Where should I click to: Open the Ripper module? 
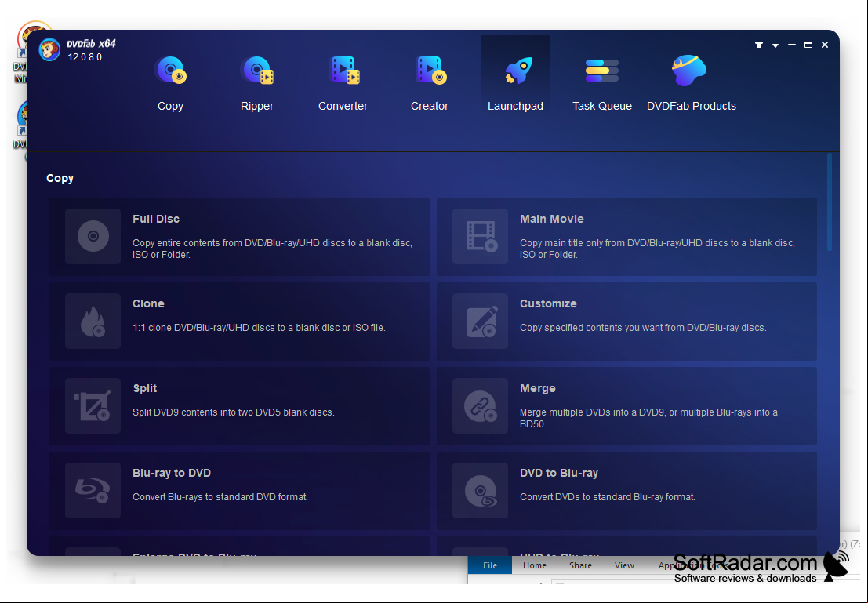pyautogui.click(x=257, y=83)
